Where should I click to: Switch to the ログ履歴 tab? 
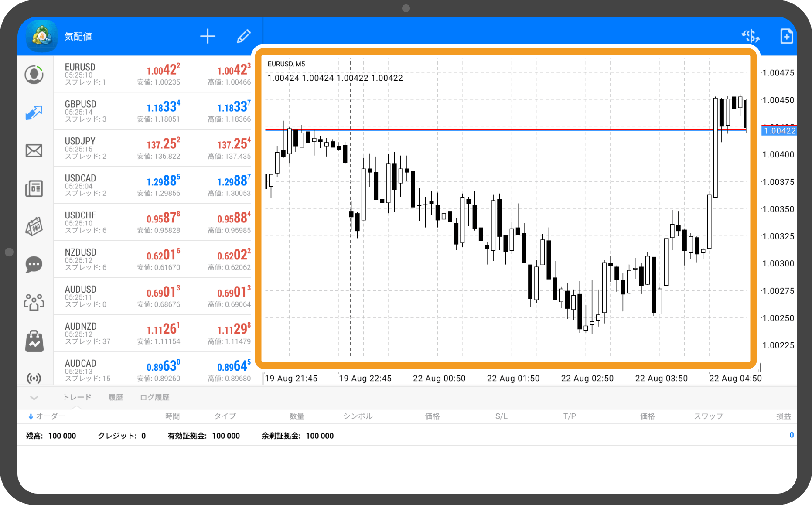click(154, 397)
